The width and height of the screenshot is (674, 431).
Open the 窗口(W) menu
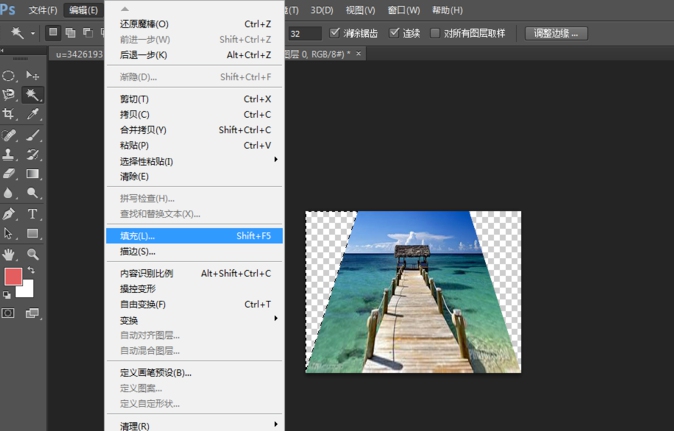pos(404,10)
